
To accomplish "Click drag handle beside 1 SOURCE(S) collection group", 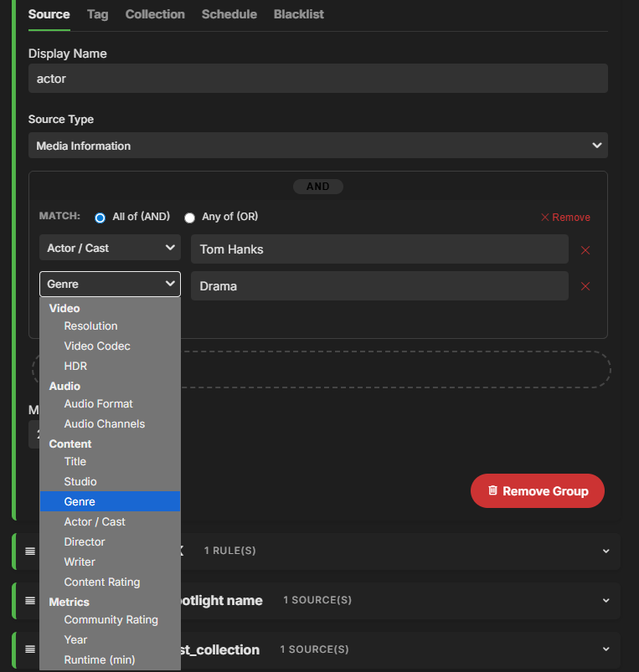I will pyautogui.click(x=30, y=649).
